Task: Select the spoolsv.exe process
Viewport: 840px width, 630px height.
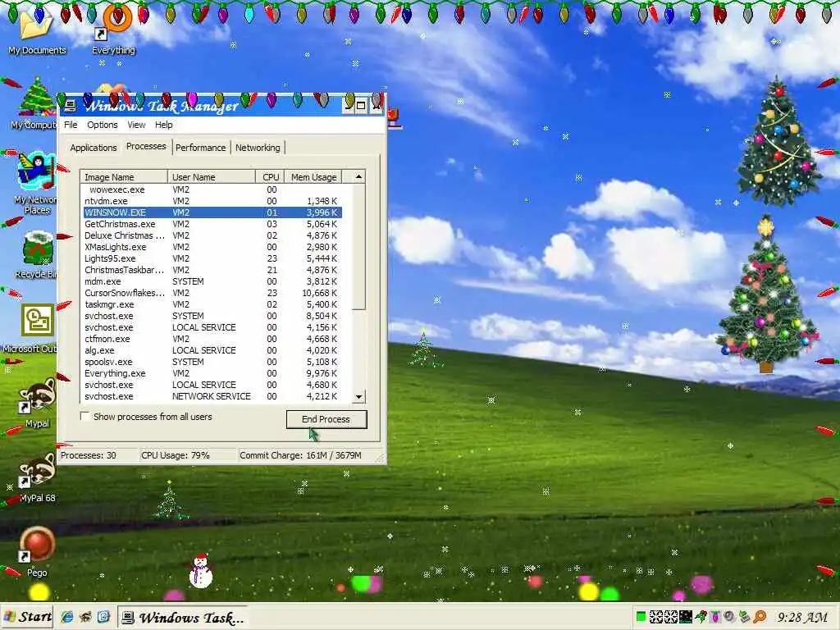Action: [x=212, y=362]
